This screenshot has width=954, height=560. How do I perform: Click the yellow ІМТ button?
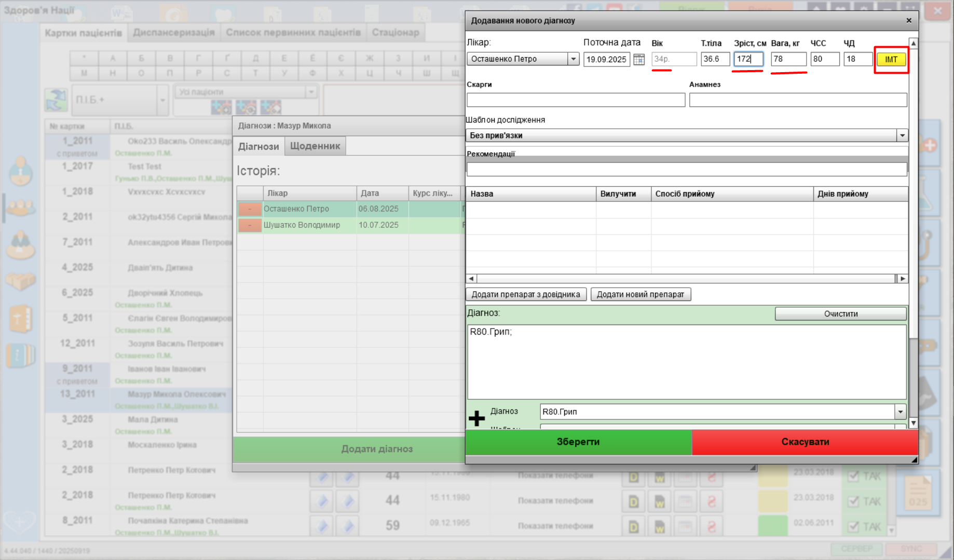891,60
